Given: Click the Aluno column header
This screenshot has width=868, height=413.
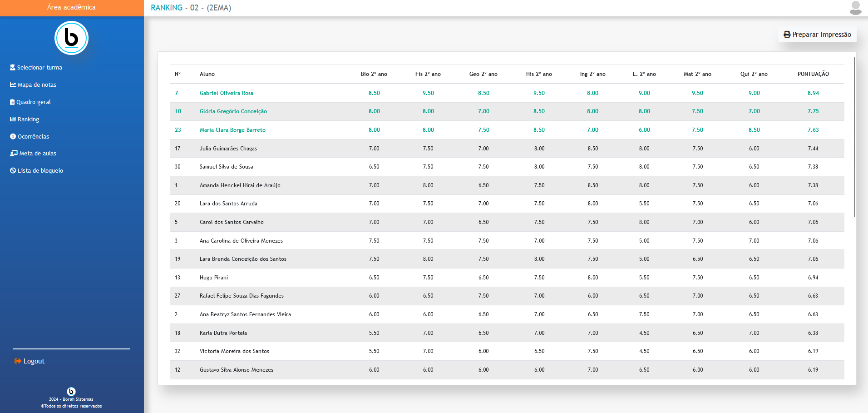Looking at the screenshot, I should coord(207,74).
